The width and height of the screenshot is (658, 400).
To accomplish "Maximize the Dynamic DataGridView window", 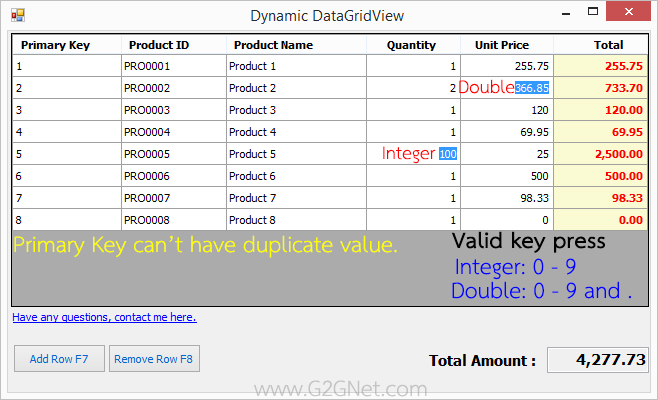I will [593, 12].
